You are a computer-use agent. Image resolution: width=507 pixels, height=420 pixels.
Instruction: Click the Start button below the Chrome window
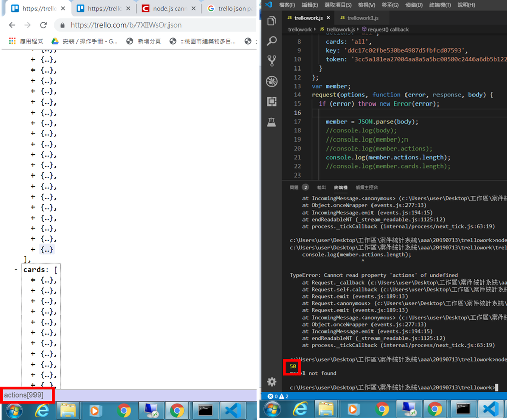click(13, 411)
